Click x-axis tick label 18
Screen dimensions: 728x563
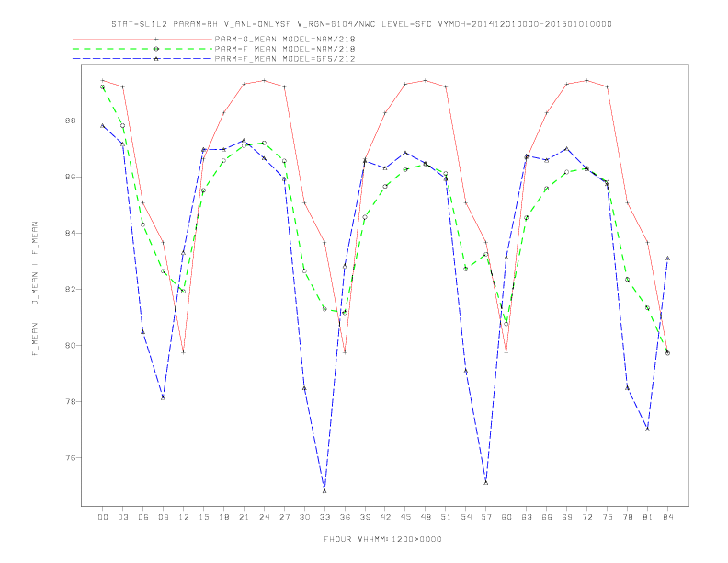tap(223, 517)
